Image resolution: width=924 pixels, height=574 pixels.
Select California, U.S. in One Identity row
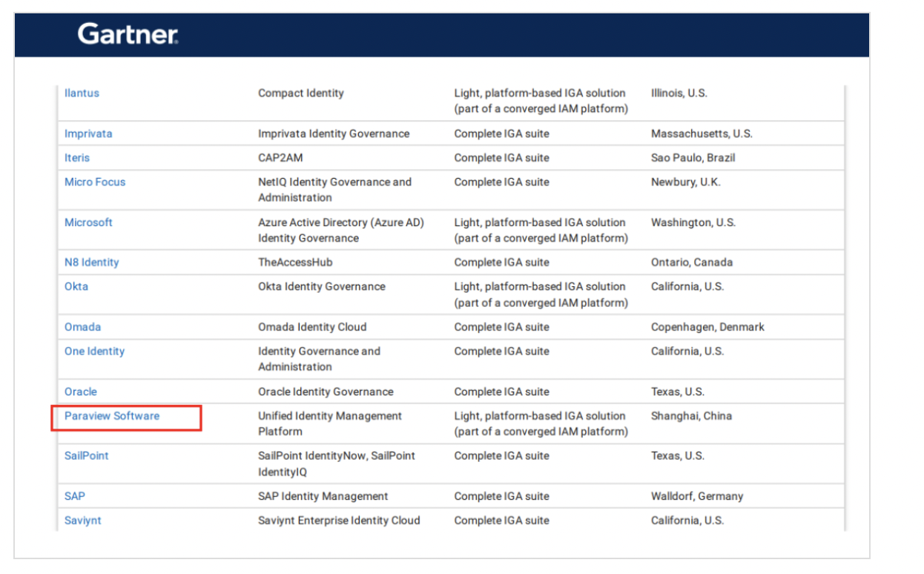[687, 352]
